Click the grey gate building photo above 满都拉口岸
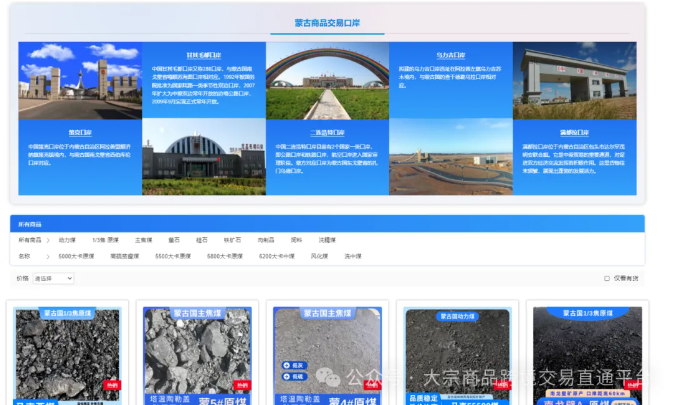Image resolution: width=674 pixels, height=405 pixels. 574,80
